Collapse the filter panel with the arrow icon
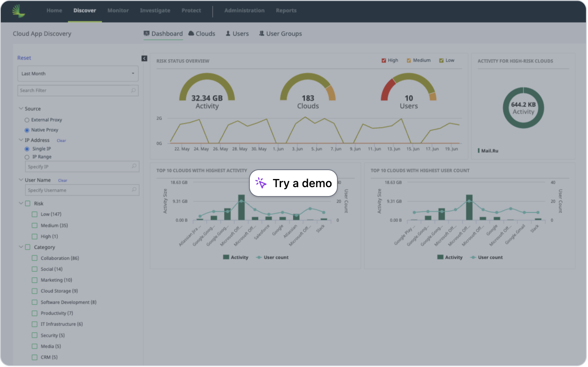588x367 pixels. (x=144, y=58)
